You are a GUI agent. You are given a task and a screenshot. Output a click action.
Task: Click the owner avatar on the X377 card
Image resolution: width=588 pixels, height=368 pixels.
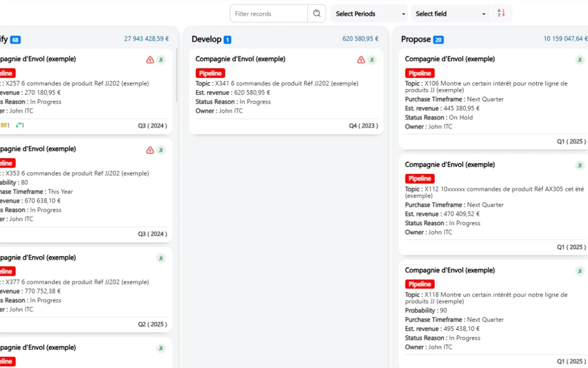coord(161,258)
